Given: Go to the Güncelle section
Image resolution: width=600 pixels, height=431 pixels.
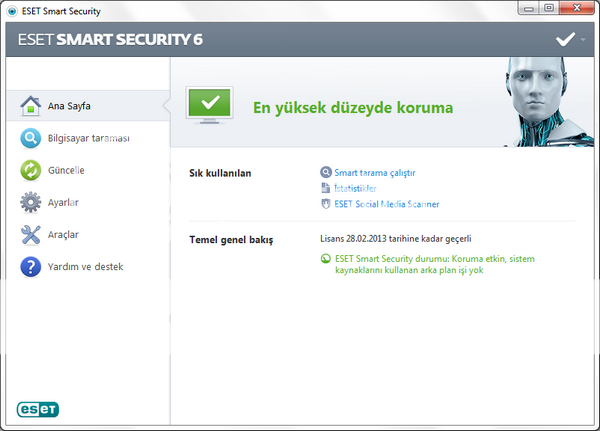Looking at the screenshot, I should tap(66, 170).
